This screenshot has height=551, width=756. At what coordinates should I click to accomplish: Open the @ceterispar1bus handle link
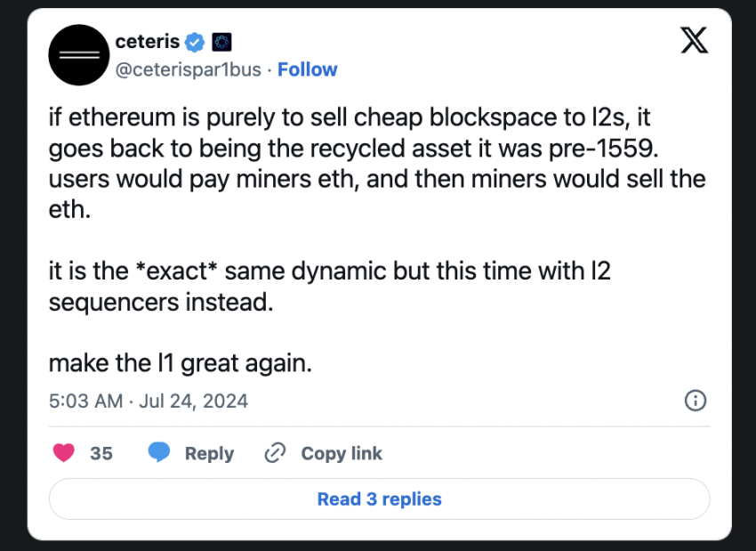coord(189,69)
